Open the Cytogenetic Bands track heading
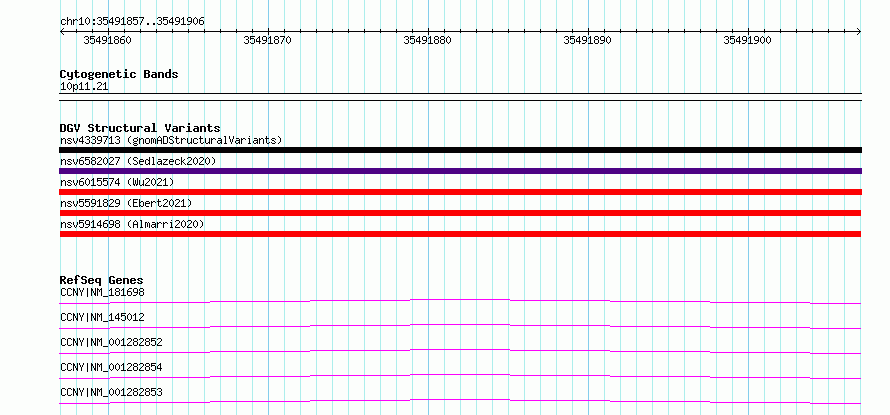The width and height of the screenshot is (890, 415). (x=119, y=74)
